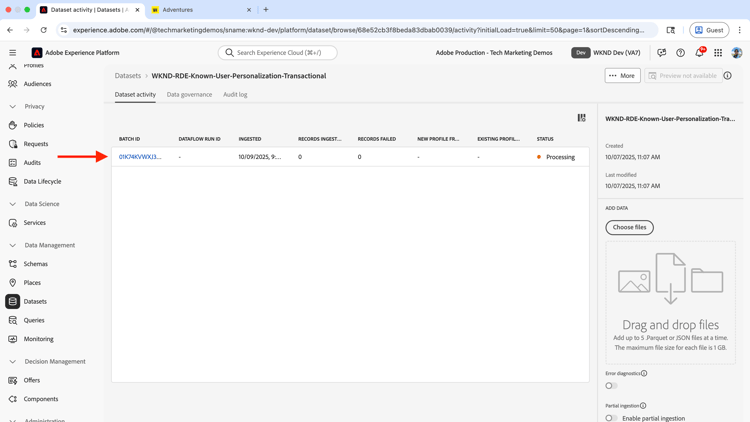Open Data Lifecycle in the sidebar

(42, 181)
